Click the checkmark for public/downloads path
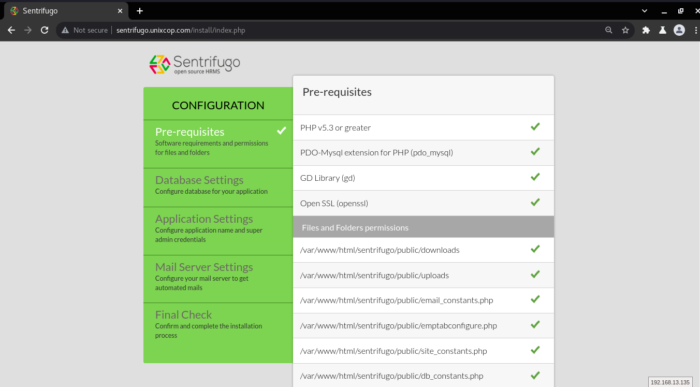This screenshot has height=387, width=700. 535,249
